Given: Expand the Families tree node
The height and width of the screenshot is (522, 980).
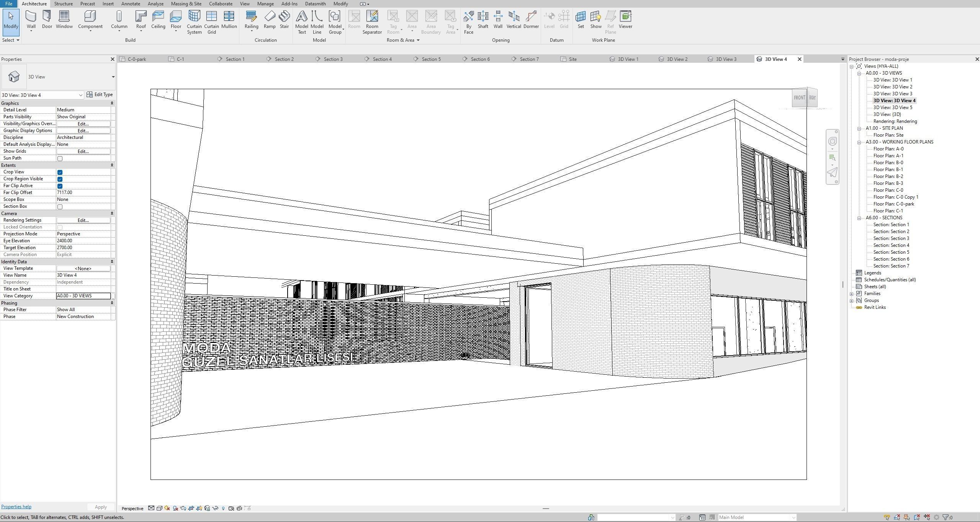Looking at the screenshot, I should [x=852, y=294].
